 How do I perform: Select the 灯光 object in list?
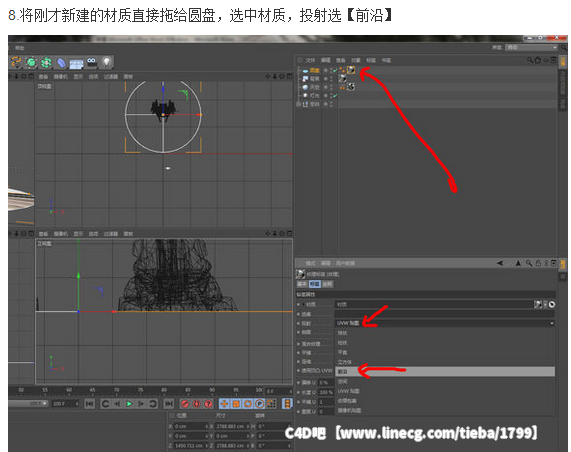click(x=314, y=95)
